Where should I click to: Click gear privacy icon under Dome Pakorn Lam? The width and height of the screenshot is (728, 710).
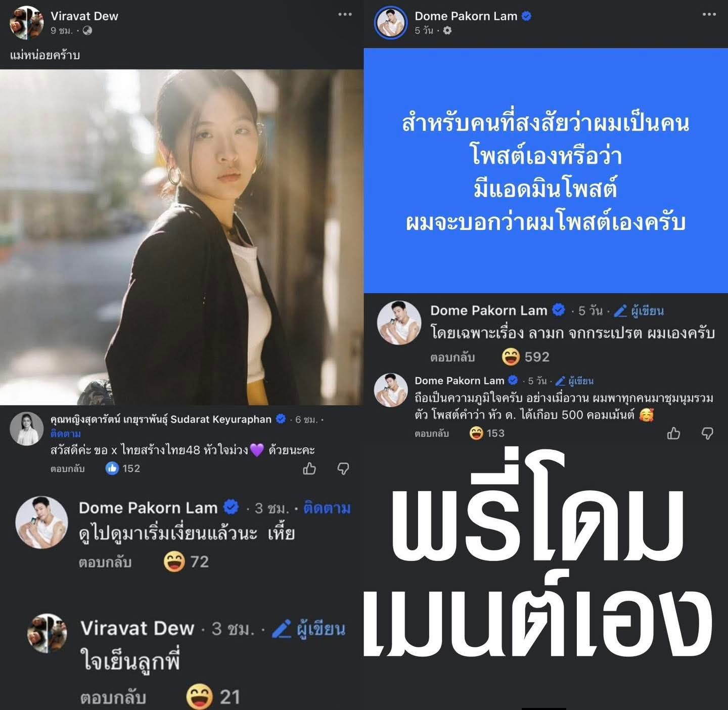click(447, 31)
